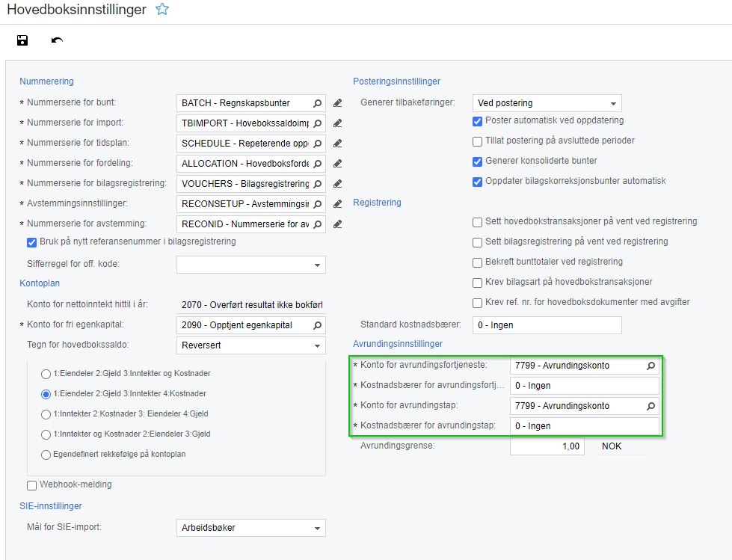The height and width of the screenshot is (560, 732).
Task: Click Kostnadsbærer for avrundingstap field
Action: coord(585,426)
